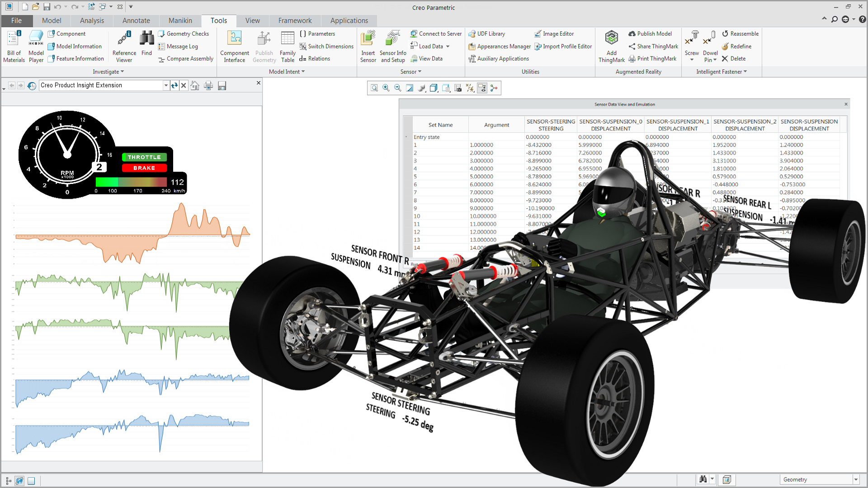Click the Refit zoom icon

(374, 88)
